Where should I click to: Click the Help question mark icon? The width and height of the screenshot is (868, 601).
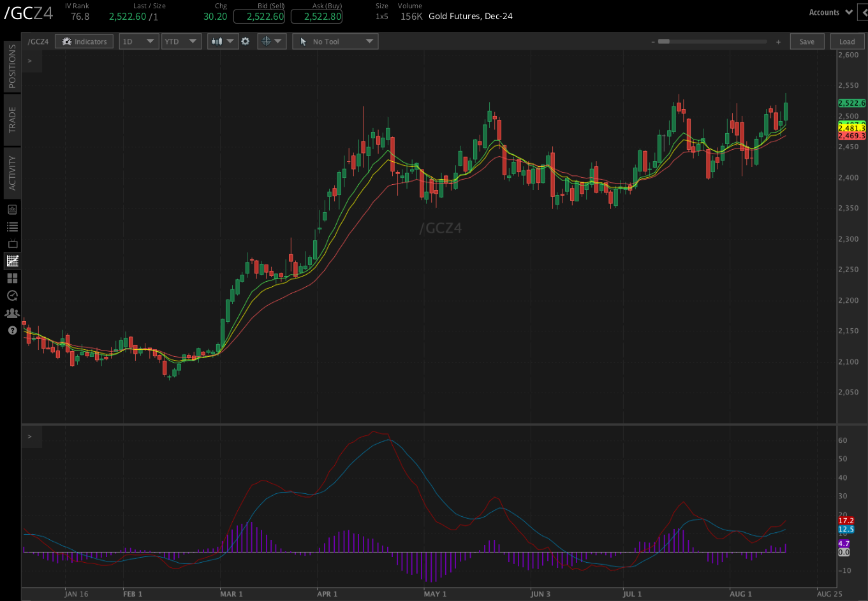[11, 330]
